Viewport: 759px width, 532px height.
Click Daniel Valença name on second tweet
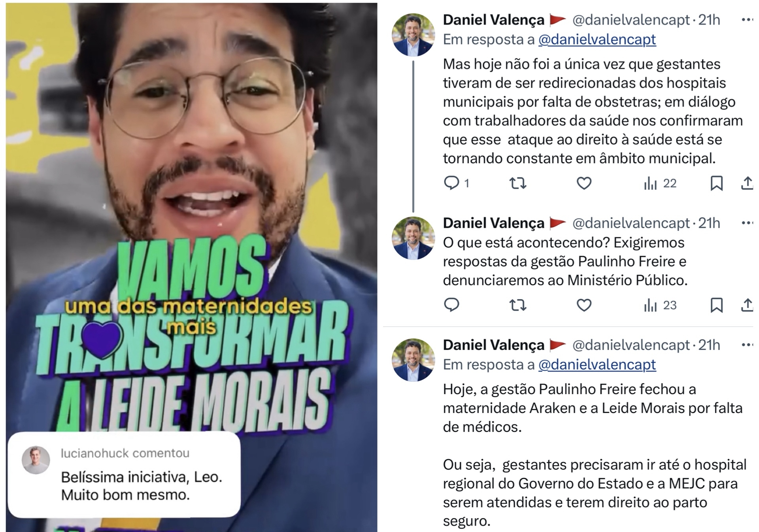493,223
